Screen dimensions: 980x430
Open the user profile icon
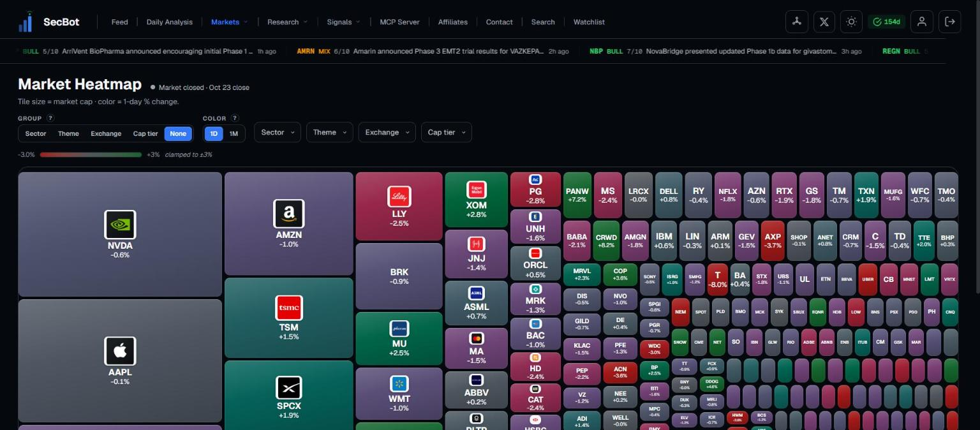[x=921, y=22]
